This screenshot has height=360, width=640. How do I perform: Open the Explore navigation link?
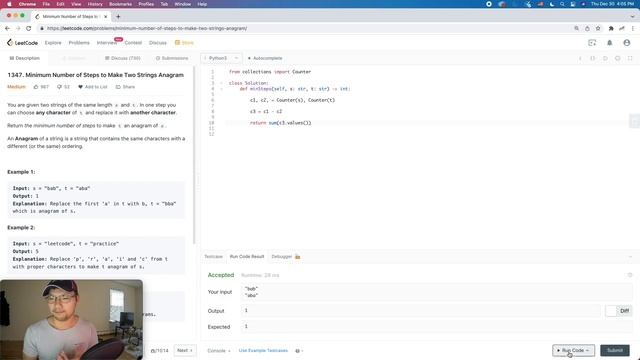pyautogui.click(x=53, y=43)
